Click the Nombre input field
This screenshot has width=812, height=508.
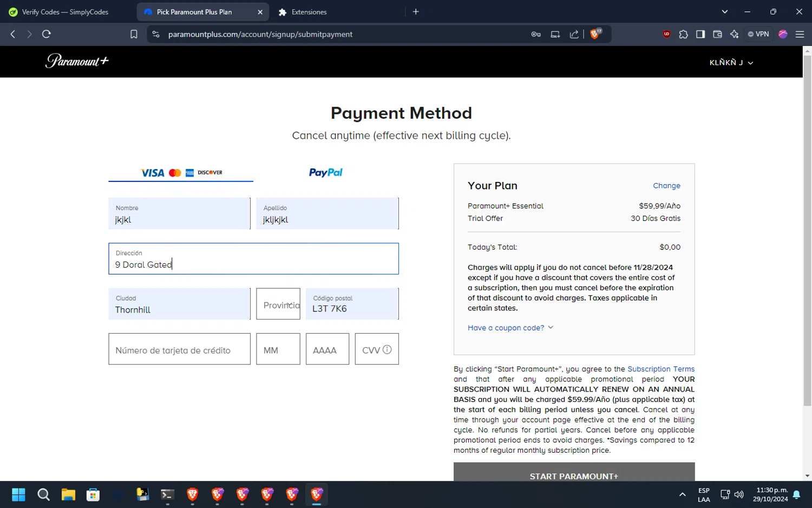point(179,213)
